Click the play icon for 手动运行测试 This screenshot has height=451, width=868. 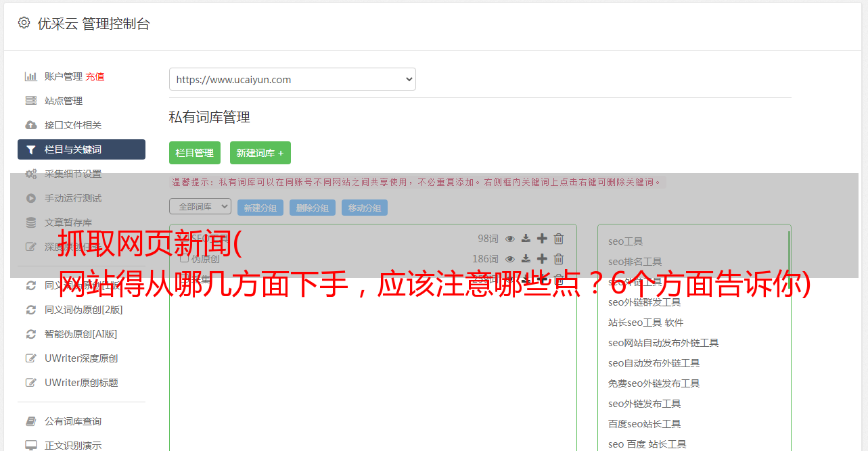(31, 198)
